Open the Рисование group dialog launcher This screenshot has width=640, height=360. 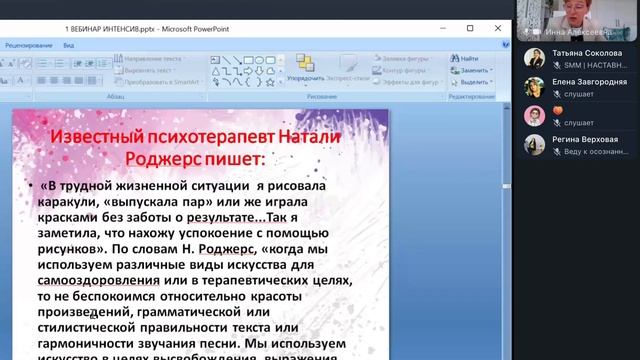coord(441,97)
